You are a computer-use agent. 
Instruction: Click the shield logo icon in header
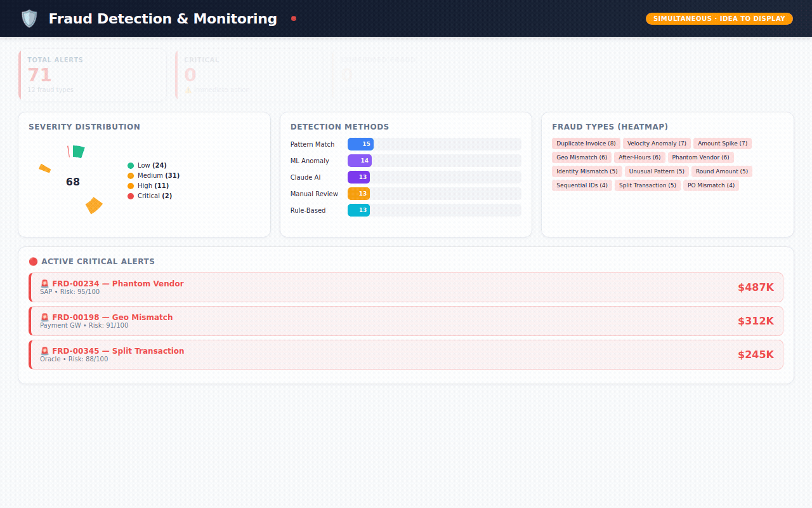point(29,19)
